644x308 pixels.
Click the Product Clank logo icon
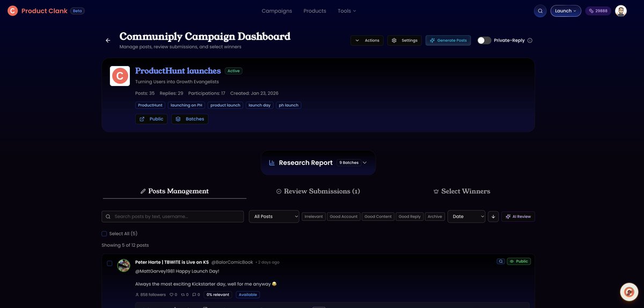[x=12, y=11]
